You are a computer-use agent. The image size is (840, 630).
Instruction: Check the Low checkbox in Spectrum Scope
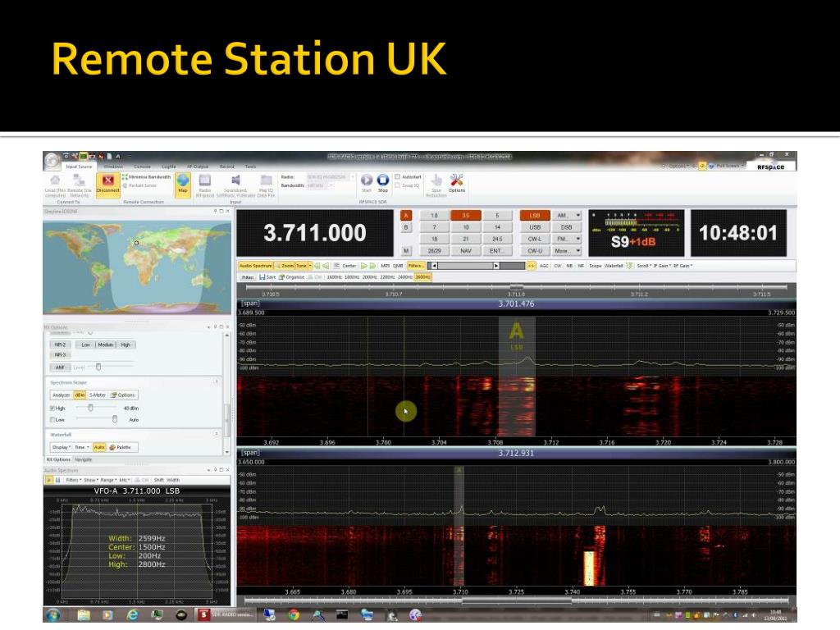52,419
